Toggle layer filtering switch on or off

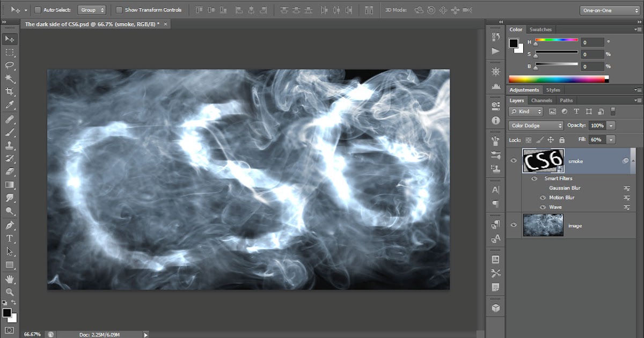pos(612,111)
